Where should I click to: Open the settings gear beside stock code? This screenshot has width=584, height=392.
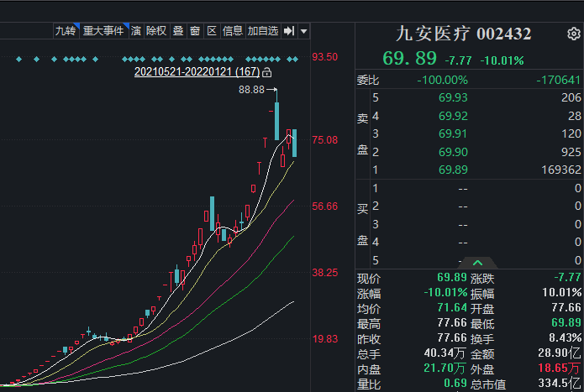tap(573, 34)
